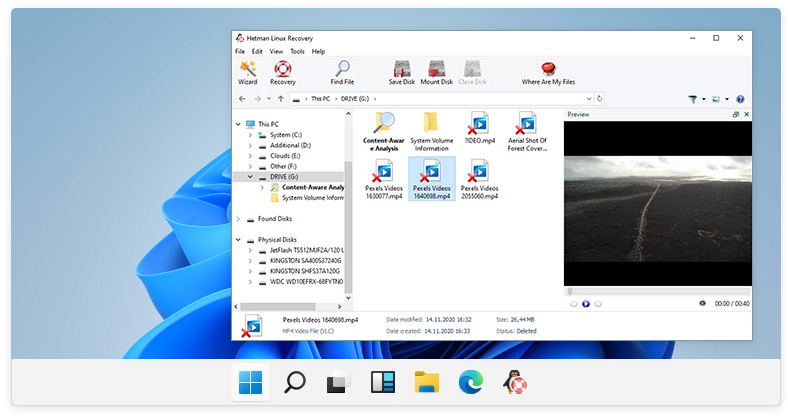Viewport: 788px width, 416px height.
Task: Select Pexels Videos 2055060.mp4 file
Action: pos(479,179)
